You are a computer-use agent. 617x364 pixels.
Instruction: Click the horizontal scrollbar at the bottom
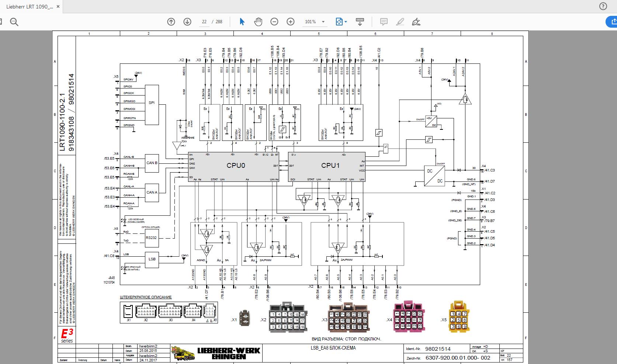[x=295, y=362]
